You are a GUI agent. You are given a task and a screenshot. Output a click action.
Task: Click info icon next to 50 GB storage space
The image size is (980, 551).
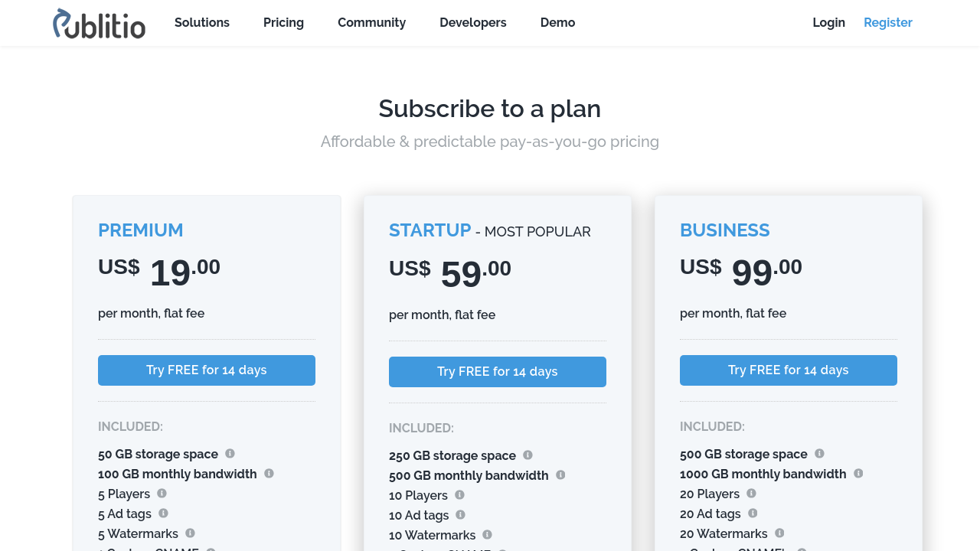tap(230, 454)
